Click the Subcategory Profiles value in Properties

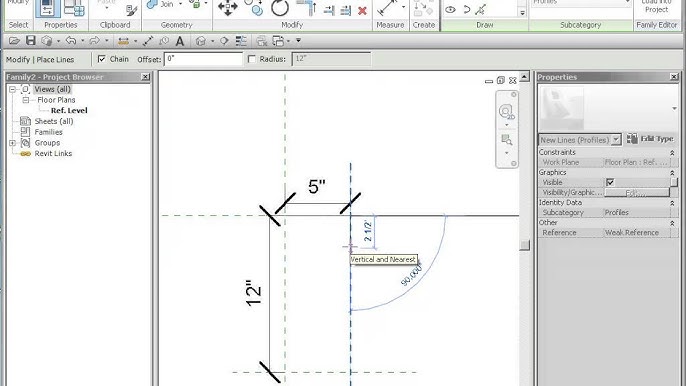pos(637,212)
